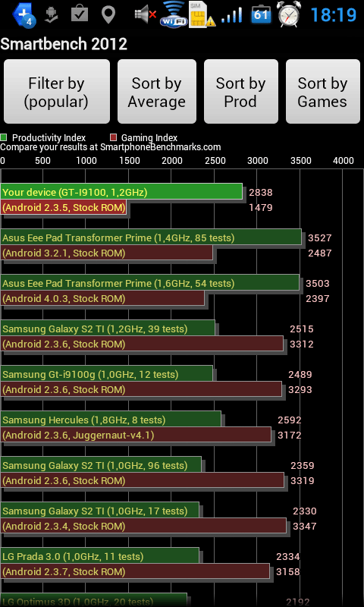Tap the 2515 productivity score
This screenshot has height=607, width=364.
coord(302,329)
